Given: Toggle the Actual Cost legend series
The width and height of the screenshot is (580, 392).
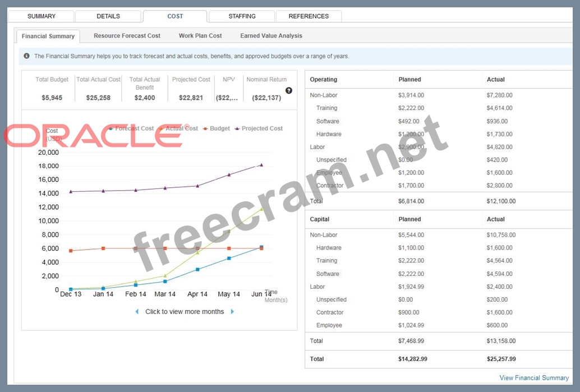Looking at the screenshot, I should point(178,128).
